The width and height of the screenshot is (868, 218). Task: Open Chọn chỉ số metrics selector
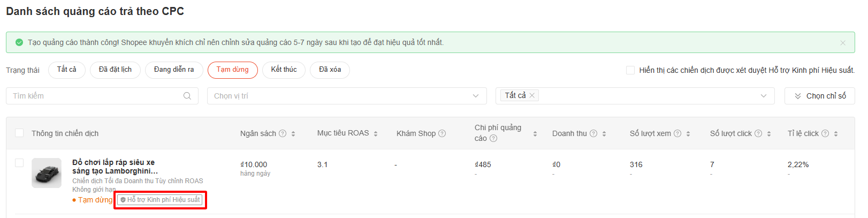coord(819,96)
